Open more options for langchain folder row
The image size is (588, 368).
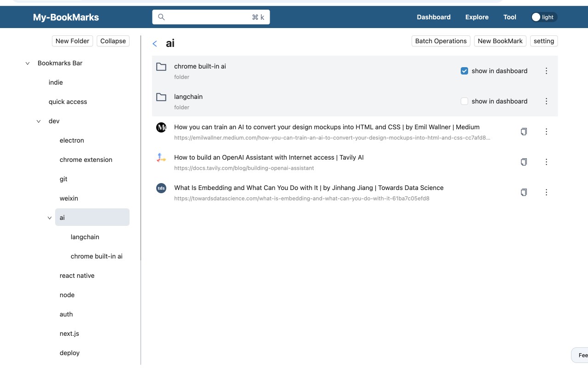coord(546,101)
